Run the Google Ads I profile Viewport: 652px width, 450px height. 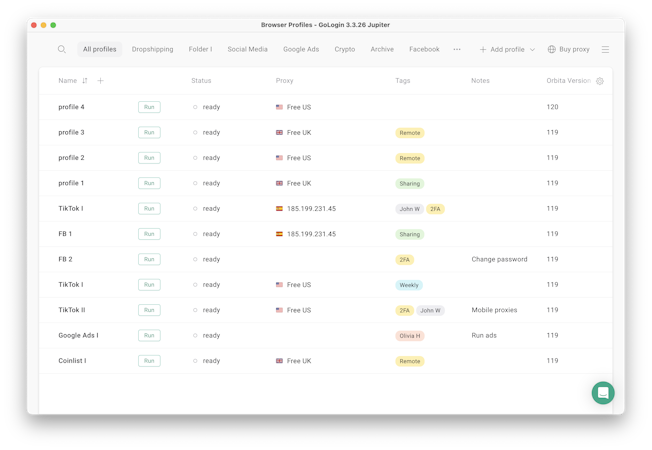[x=149, y=335]
